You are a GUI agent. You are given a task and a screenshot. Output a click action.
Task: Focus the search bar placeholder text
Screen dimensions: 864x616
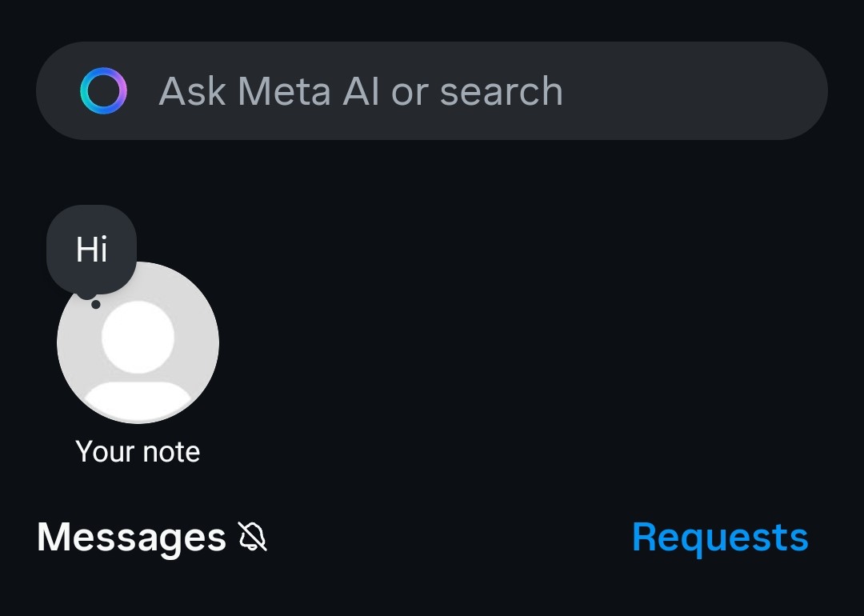click(361, 91)
